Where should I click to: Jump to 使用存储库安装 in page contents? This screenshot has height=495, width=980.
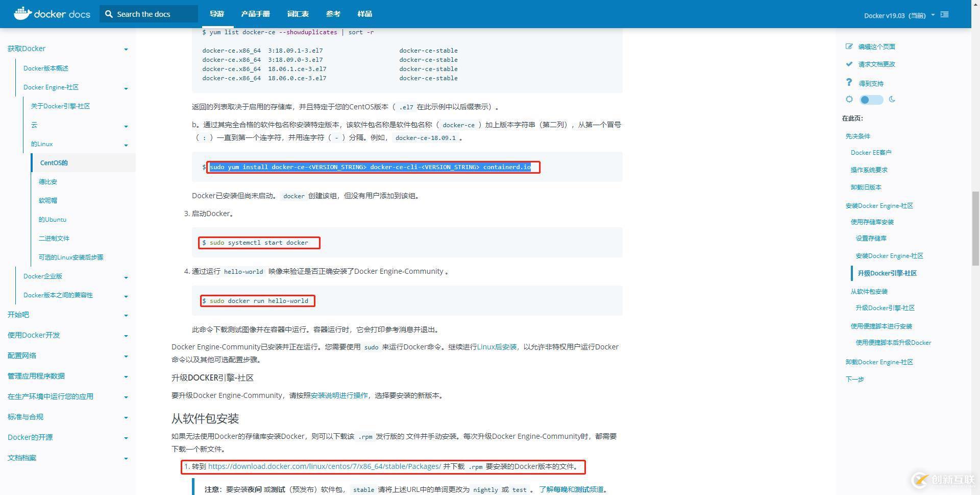click(x=872, y=222)
